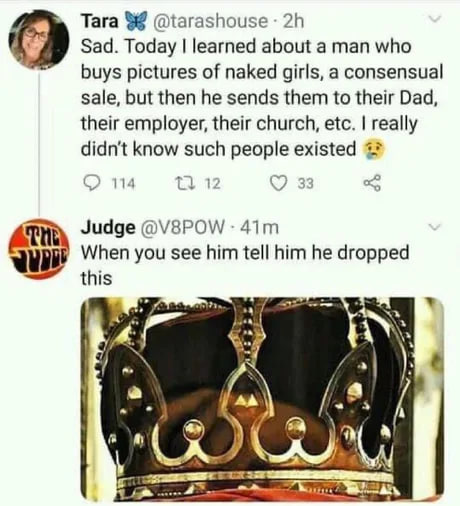
Task: Click the retweet arrows icon
Action: point(184,183)
